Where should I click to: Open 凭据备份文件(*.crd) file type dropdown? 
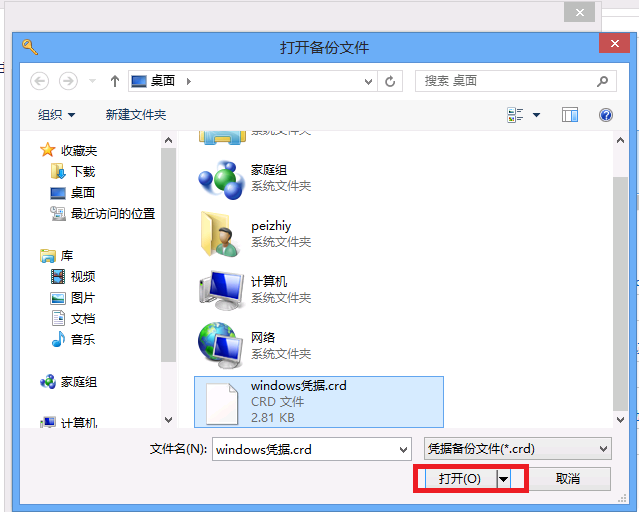click(518, 449)
